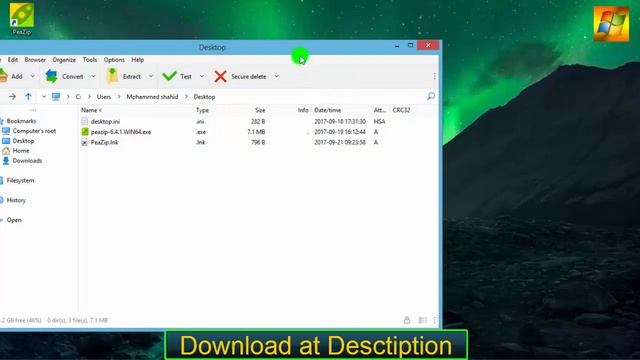Sort by the Att... column header

coord(380,110)
